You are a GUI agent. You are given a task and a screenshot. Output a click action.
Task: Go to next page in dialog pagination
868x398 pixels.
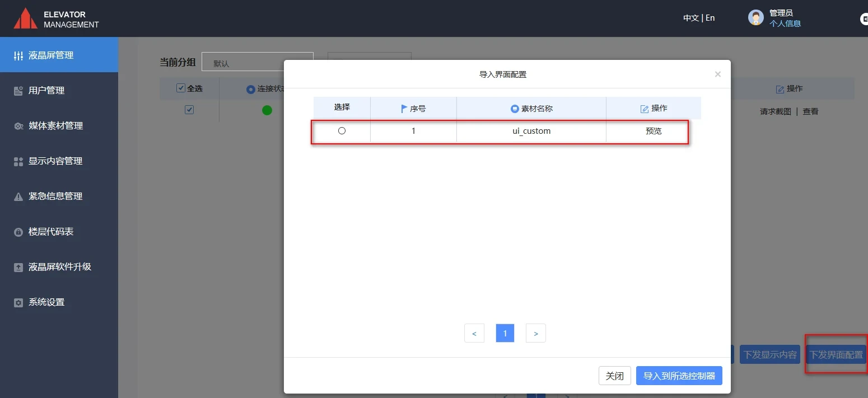click(x=536, y=333)
